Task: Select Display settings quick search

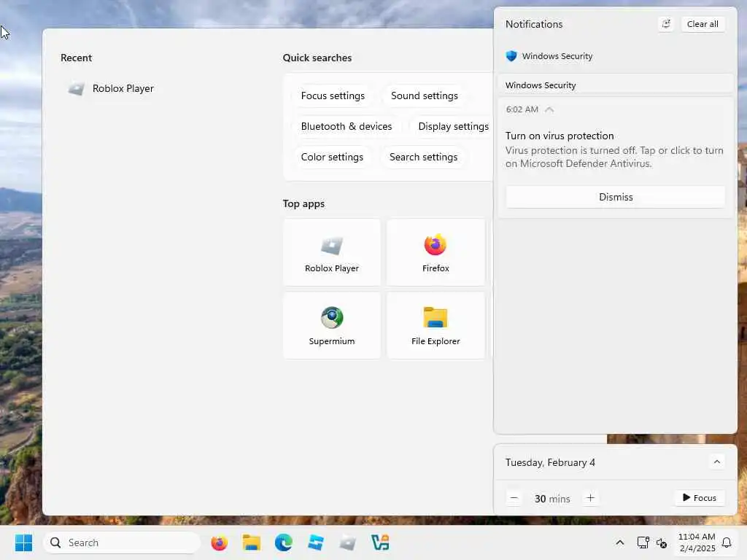Action: coord(453,126)
